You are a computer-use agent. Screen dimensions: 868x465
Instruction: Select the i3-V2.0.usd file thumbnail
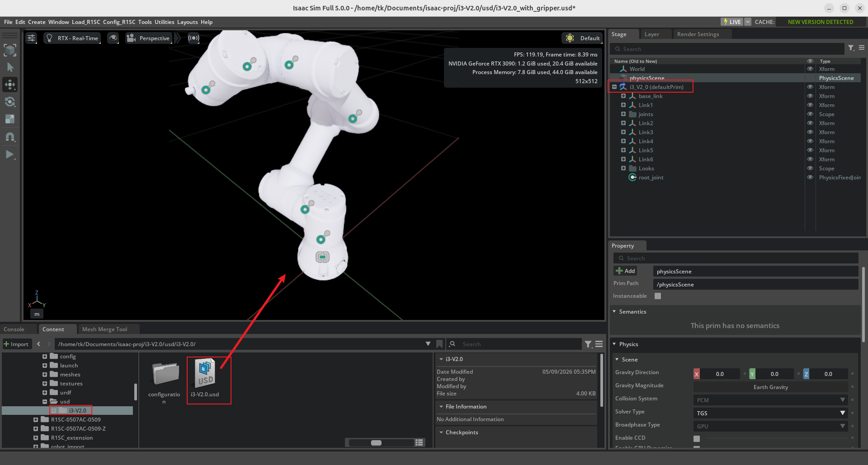[x=206, y=373]
